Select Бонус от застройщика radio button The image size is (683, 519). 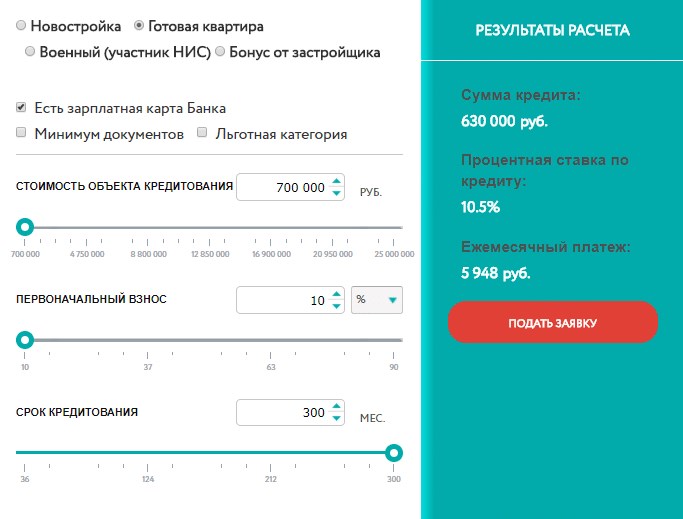coord(220,51)
